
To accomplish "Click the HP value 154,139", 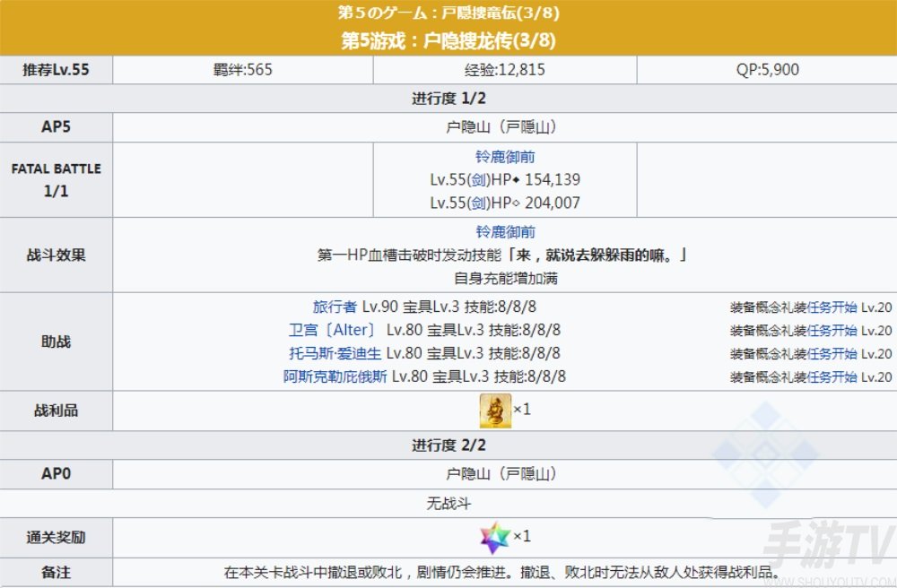I will (x=553, y=179).
